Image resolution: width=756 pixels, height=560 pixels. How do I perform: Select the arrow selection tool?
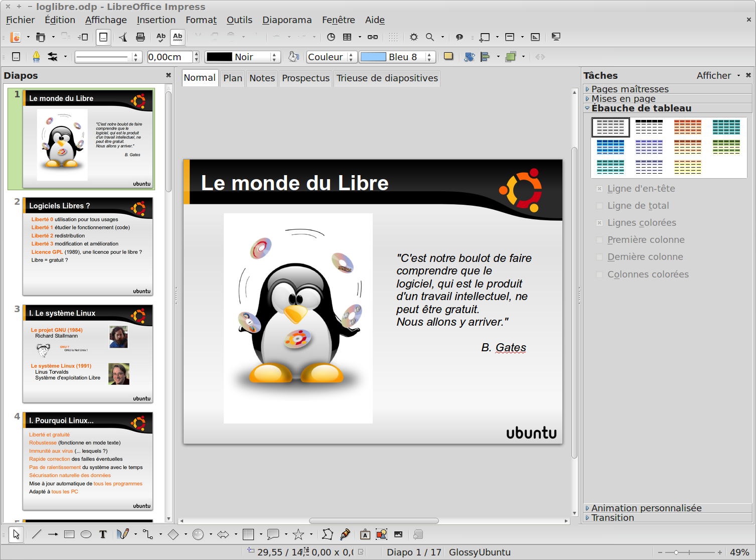[16, 534]
